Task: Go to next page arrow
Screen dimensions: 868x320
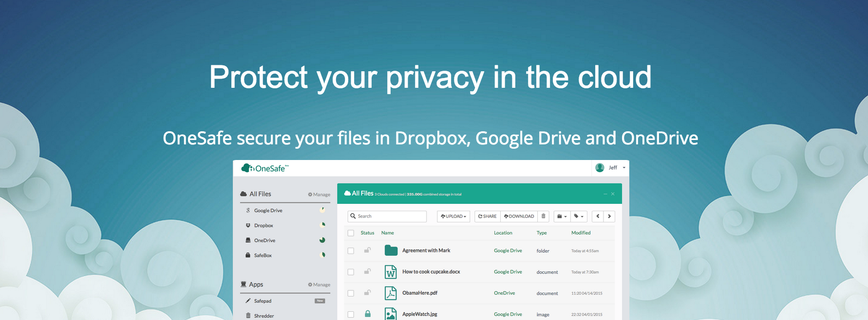Action: (x=609, y=216)
